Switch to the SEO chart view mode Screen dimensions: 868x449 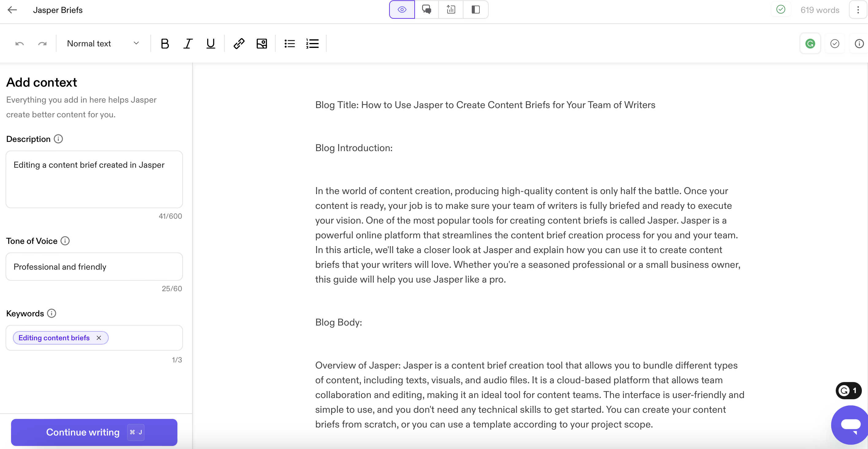pyautogui.click(x=451, y=10)
